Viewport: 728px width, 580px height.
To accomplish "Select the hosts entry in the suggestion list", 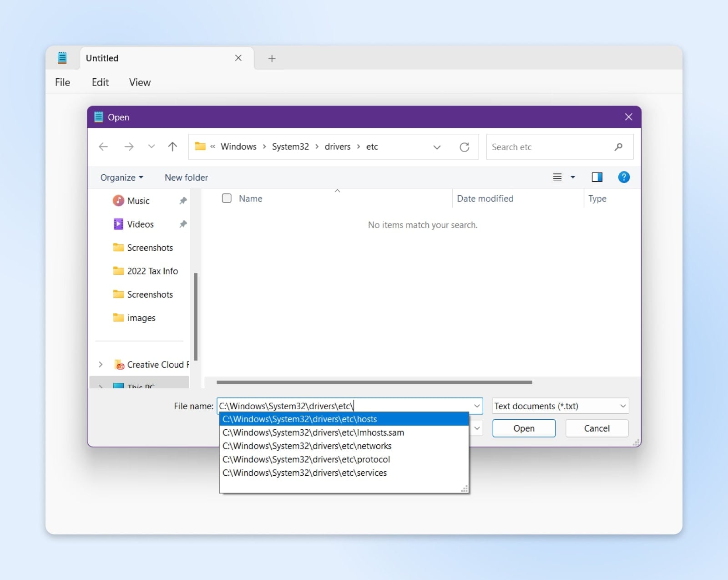I will click(x=299, y=419).
